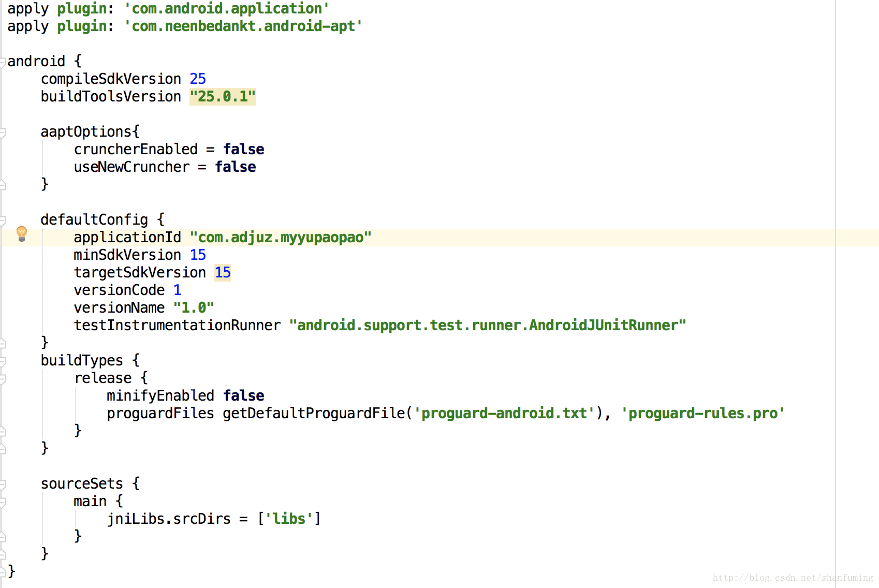This screenshot has height=588, width=879.
Task: Click the minSdkVersion value 15
Action: (198, 255)
